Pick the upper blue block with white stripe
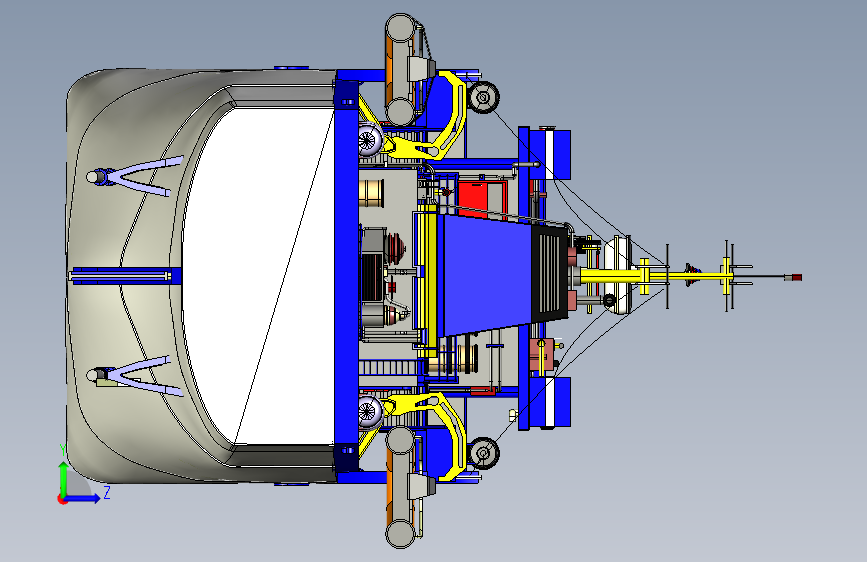This screenshot has width=867, height=562. (x=550, y=155)
